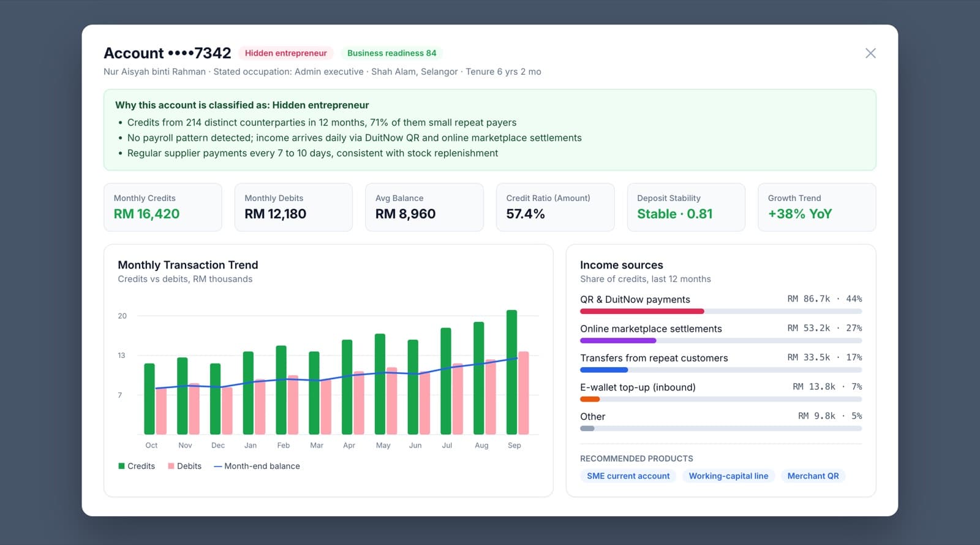Viewport: 980px width, 545px height.
Task: Click the Account ••••7342 title
Action: 167,53
